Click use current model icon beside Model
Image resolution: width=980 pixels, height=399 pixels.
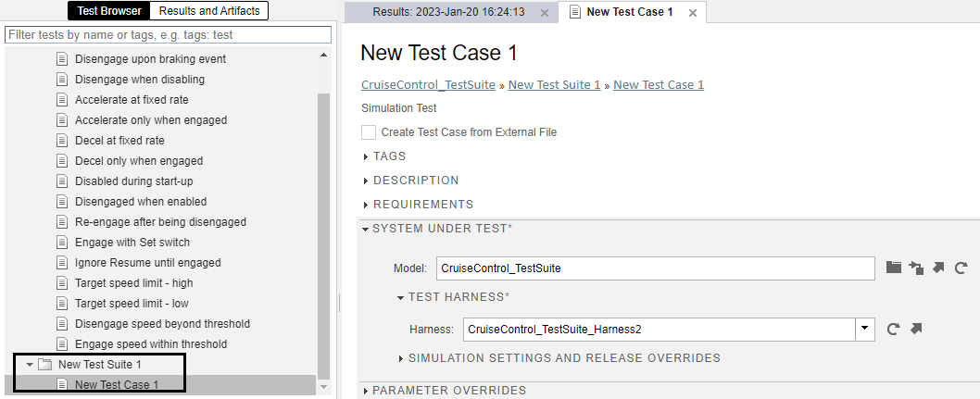(x=916, y=268)
